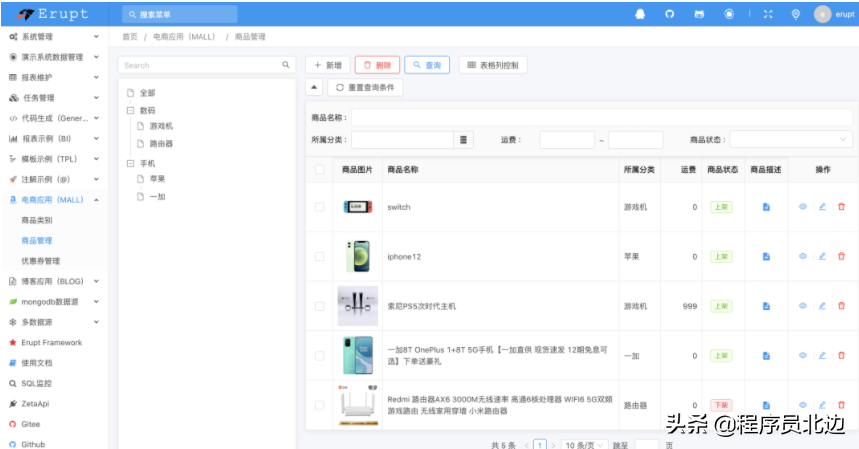Click the 新增 button
The width and height of the screenshot is (859, 449).
[x=328, y=65]
